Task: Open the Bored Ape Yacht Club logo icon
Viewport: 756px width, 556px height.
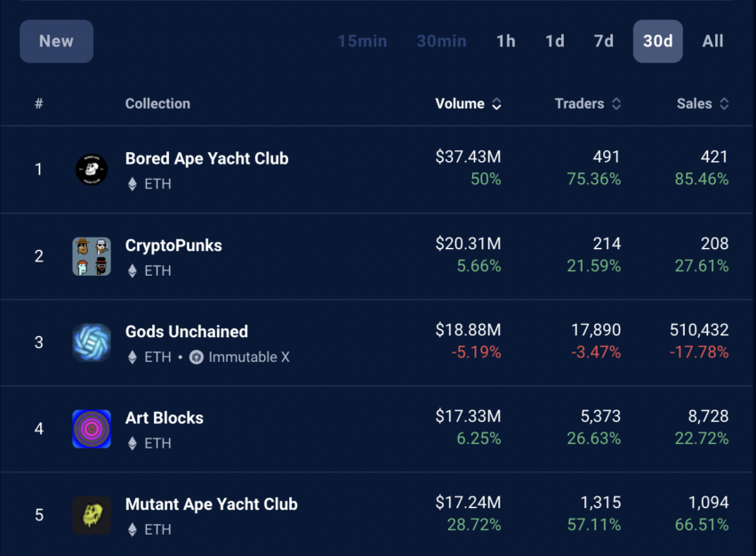Action: [x=92, y=169]
